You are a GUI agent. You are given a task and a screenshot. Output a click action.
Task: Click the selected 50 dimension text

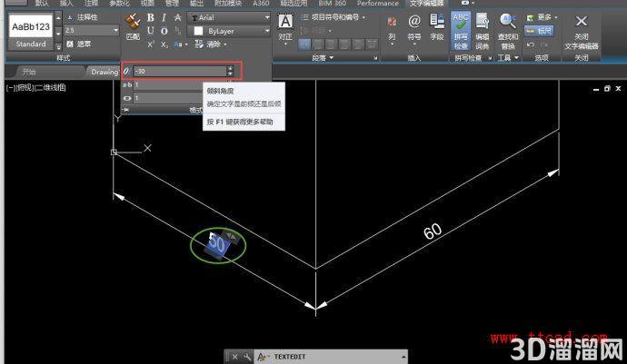(218, 243)
